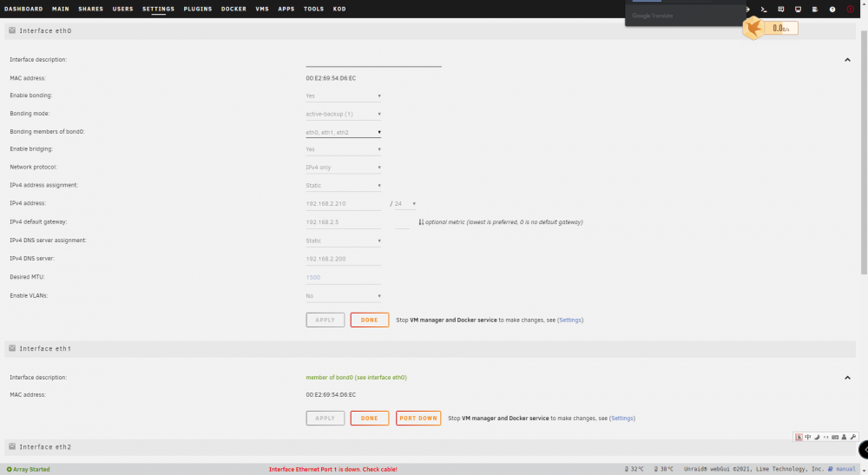868x475 pixels.
Task: Open the Enable bonding dropdown
Action: pyautogui.click(x=343, y=96)
